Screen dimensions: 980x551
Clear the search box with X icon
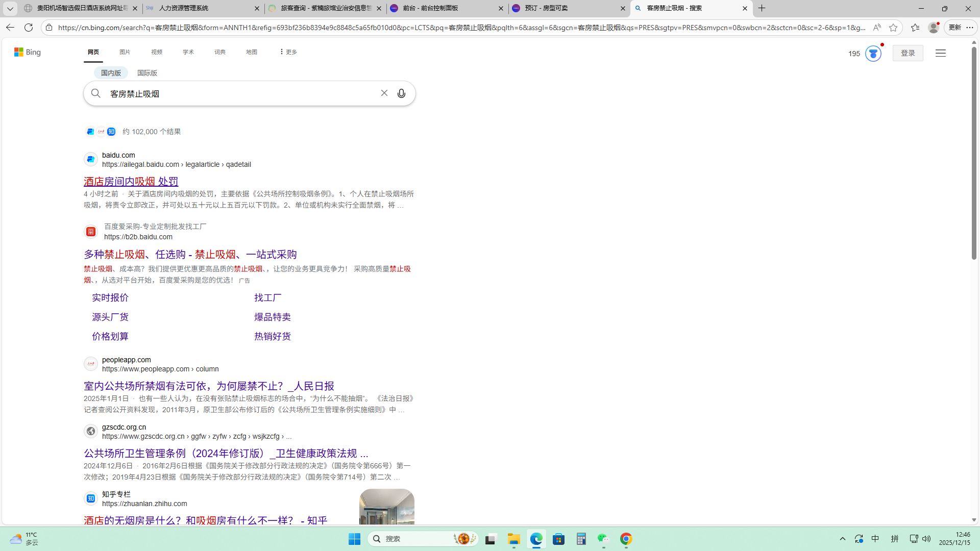coord(384,93)
